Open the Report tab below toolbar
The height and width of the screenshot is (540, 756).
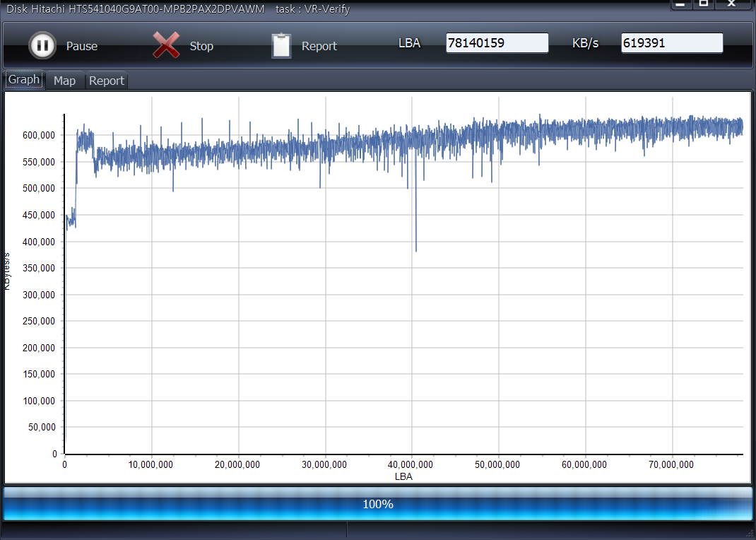coord(107,81)
